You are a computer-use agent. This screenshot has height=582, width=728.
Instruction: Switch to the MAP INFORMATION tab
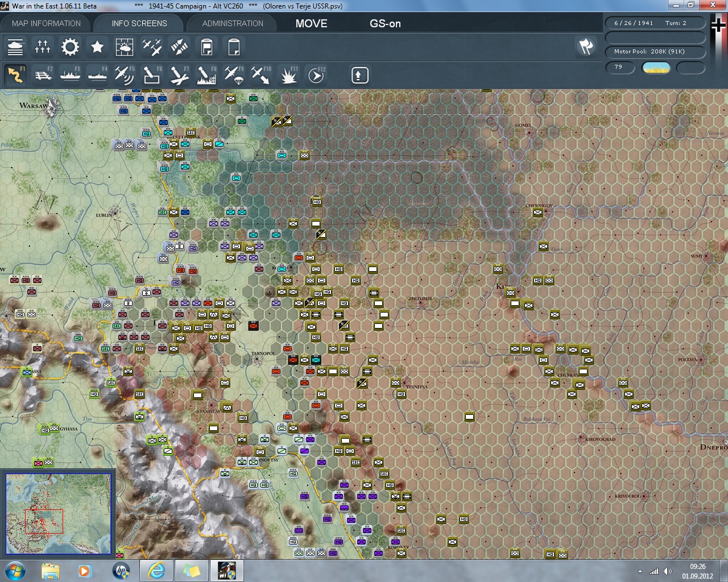pos(46,23)
